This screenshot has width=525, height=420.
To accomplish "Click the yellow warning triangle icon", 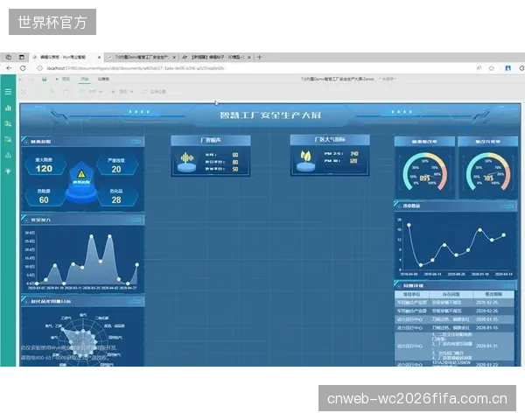I will 81,174.
